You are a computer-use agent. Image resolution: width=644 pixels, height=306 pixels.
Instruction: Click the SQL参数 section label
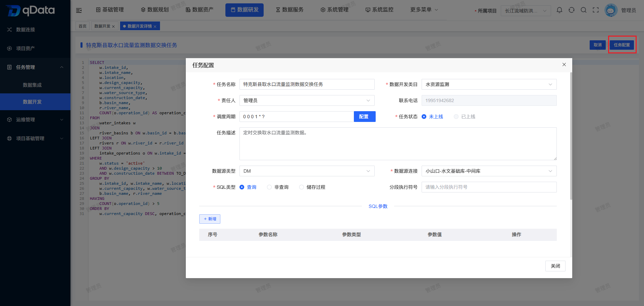(378, 206)
